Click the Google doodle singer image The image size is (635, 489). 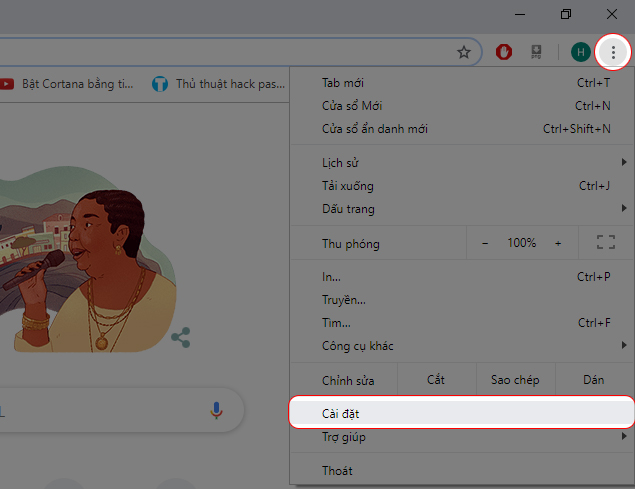87,259
